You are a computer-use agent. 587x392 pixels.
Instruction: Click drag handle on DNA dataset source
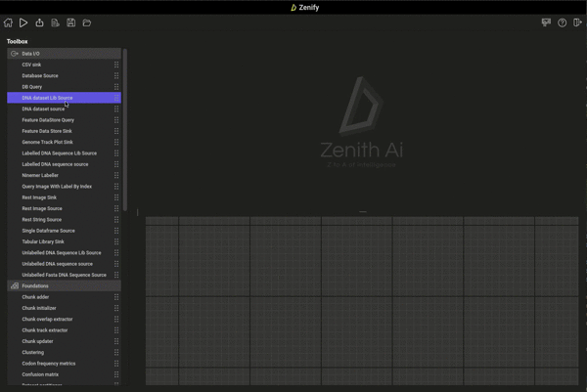tap(116, 109)
